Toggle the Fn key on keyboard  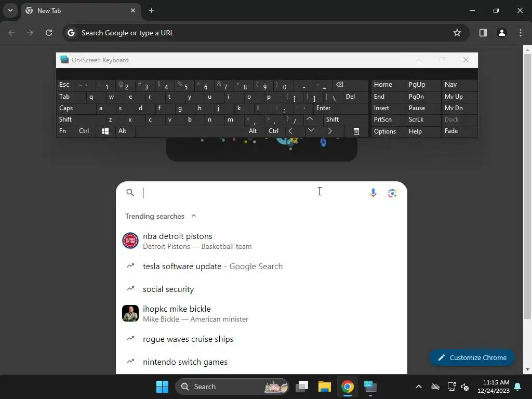coord(66,131)
